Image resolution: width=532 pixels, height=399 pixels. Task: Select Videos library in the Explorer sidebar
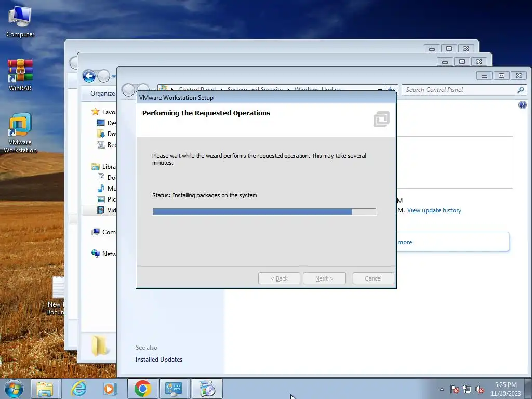(107, 210)
